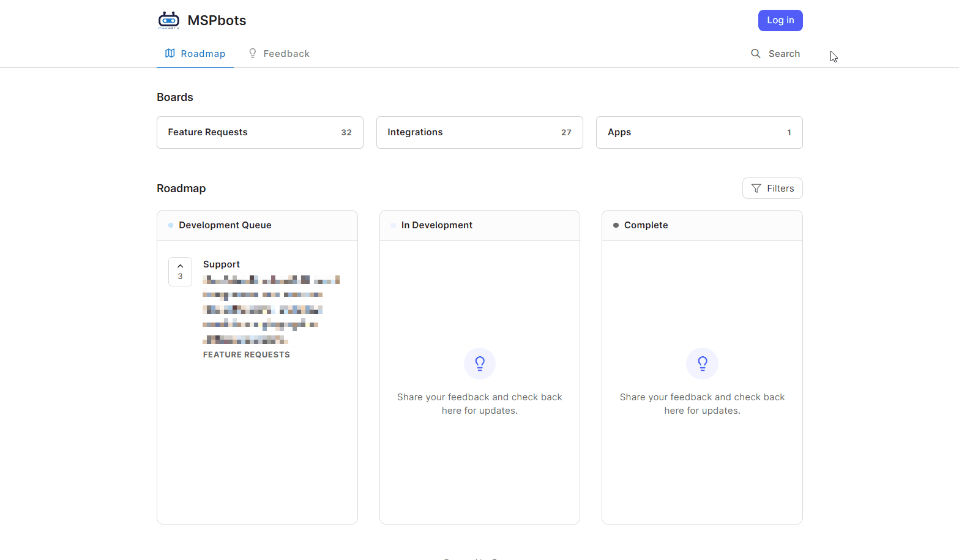Click the MSPbots robot logo icon

click(169, 20)
